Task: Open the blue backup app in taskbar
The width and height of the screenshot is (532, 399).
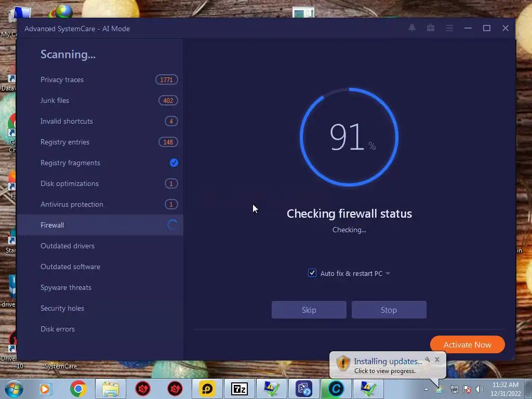Action: [x=303, y=389]
